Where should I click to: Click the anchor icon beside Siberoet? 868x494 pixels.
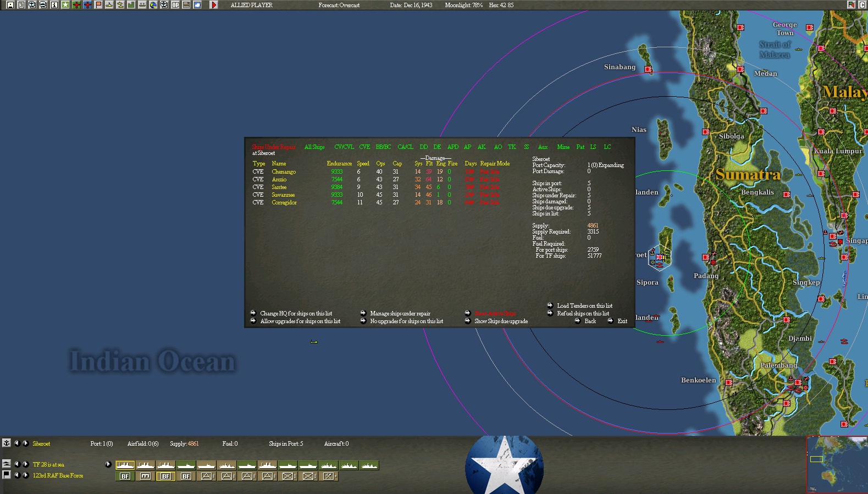click(x=7, y=443)
